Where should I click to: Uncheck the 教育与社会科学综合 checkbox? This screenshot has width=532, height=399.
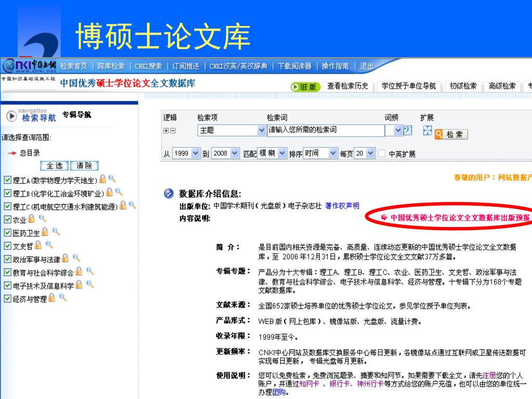point(7,272)
